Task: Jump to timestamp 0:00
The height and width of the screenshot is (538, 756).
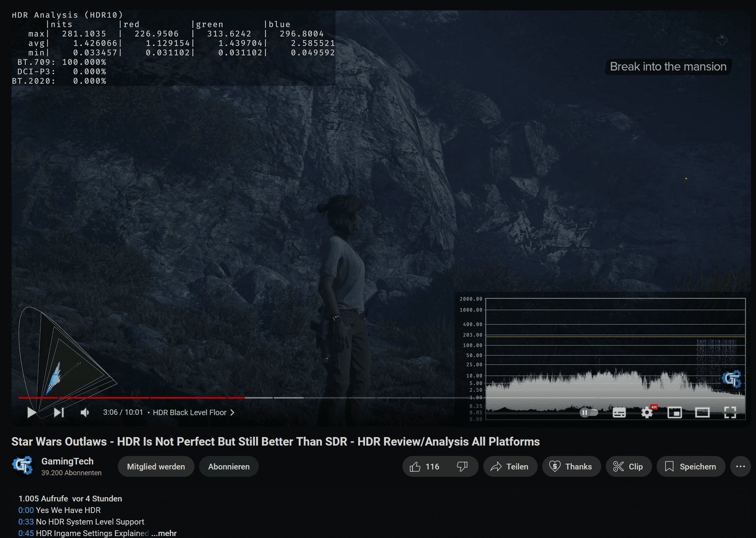Action: click(x=26, y=510)
